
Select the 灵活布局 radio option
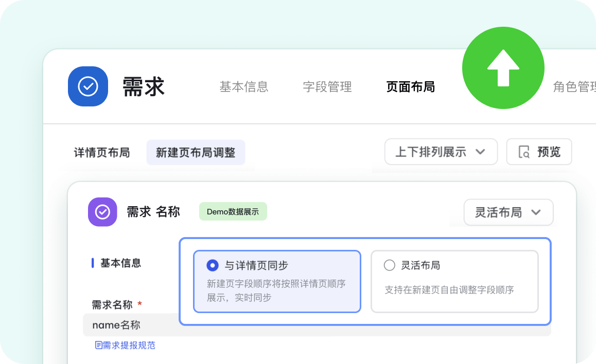pos(390,265)
